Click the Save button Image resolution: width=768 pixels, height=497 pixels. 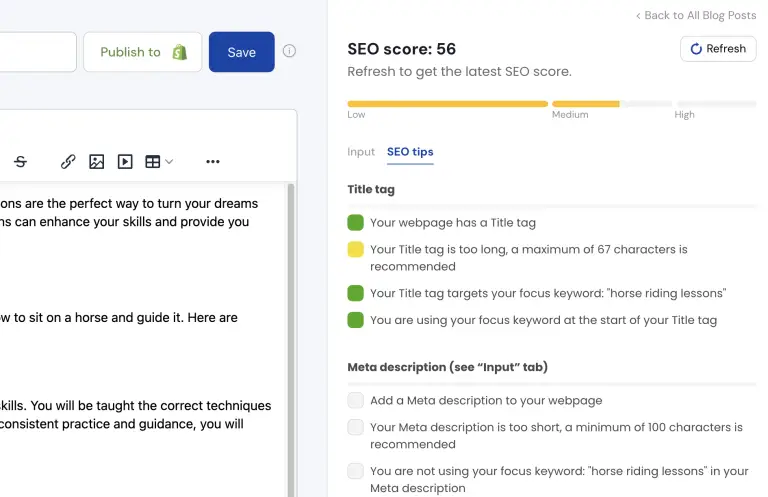click(x=241, y=52)
